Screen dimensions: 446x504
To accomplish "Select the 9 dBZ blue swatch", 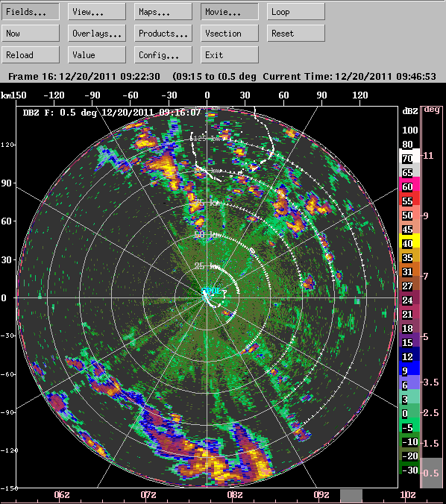I will tap(409, 368).
